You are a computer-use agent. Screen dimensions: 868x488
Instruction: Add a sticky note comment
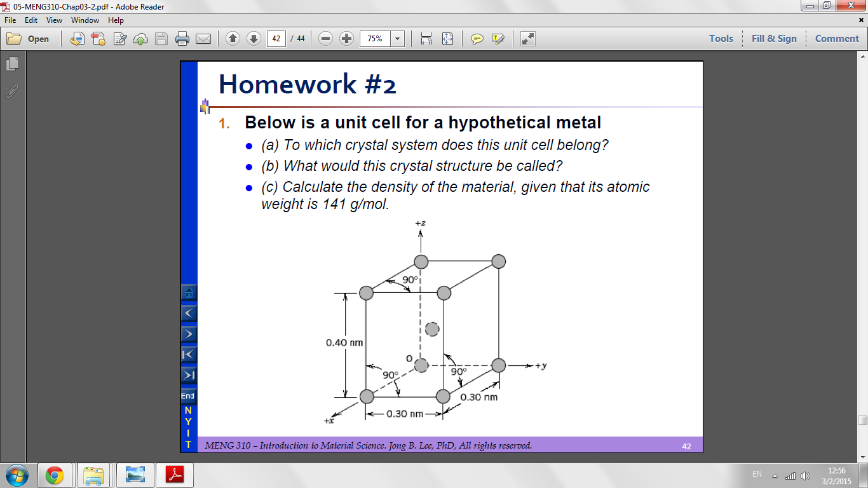[x=477, y=39]
